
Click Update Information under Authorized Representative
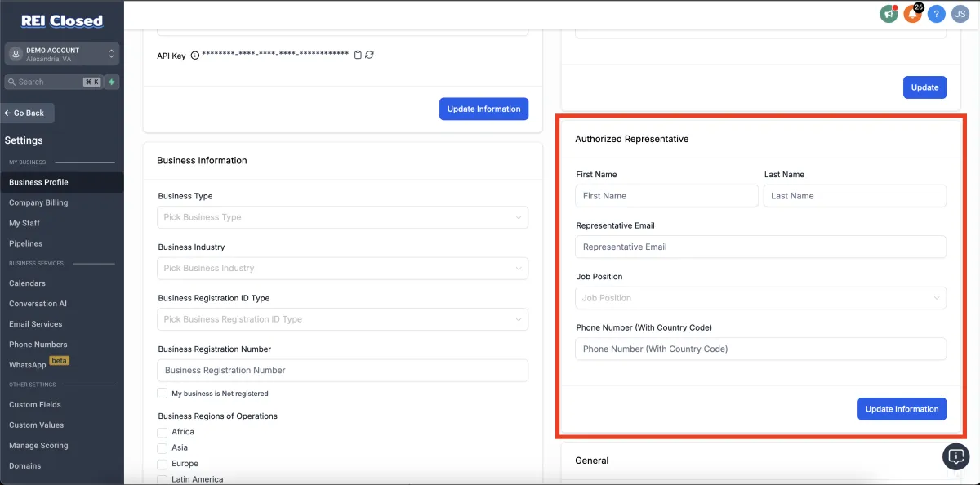pyautogui.click(x=902, y=409)
